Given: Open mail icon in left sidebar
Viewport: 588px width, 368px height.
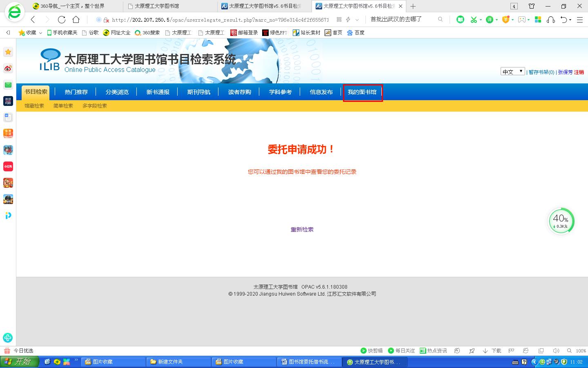Looking at the screenshot, I should (x=8, y=85).
